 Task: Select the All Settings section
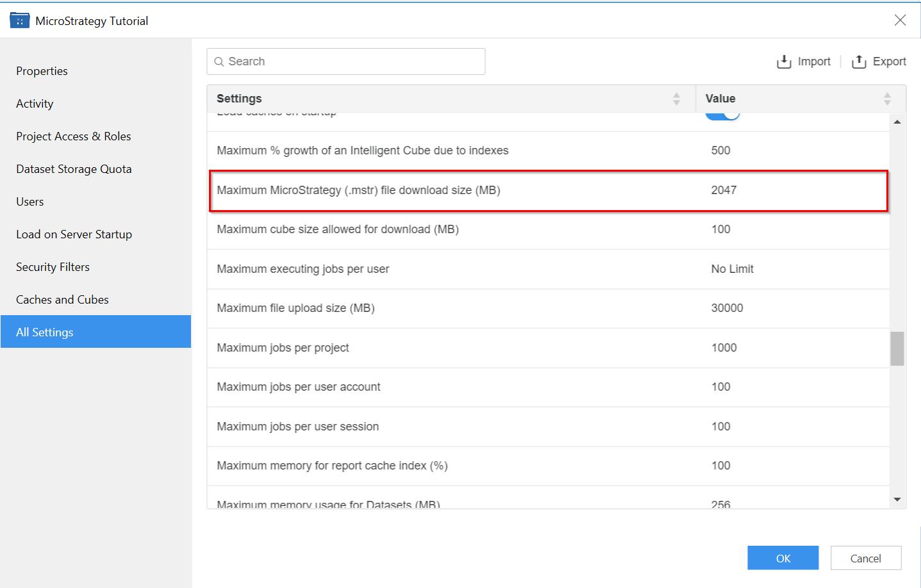pyautogui.click(x=96, y=332)
